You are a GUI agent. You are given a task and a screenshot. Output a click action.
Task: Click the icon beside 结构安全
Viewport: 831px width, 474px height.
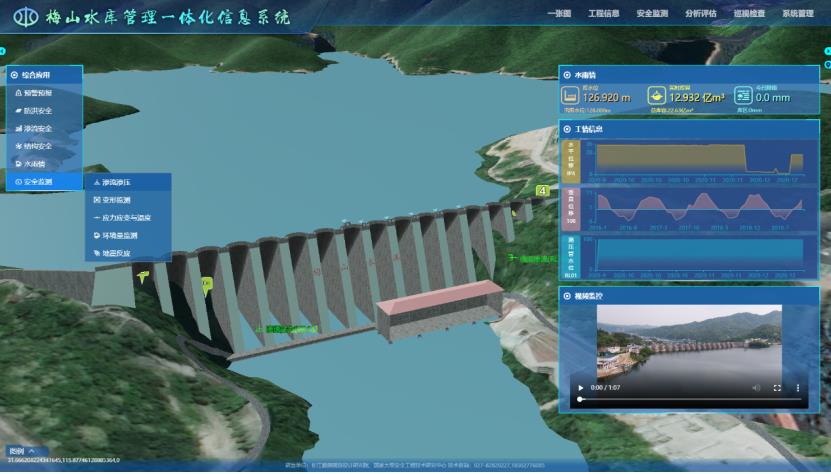(19, 146)
